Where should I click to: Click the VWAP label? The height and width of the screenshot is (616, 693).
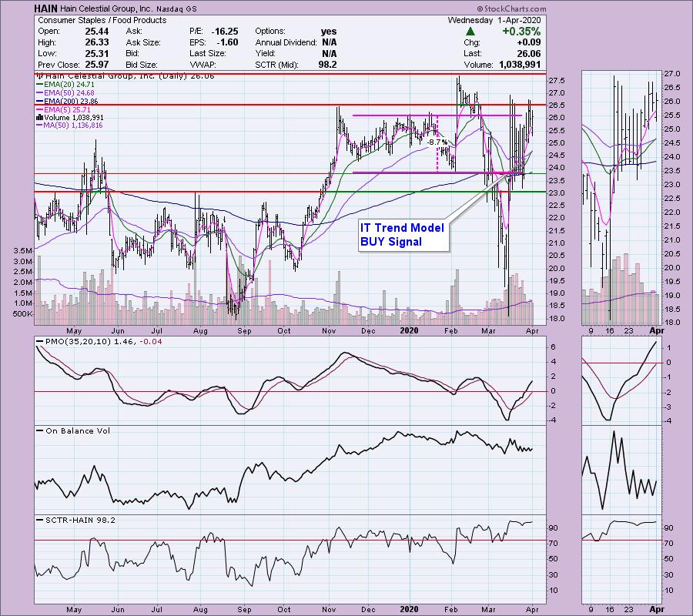203,65
